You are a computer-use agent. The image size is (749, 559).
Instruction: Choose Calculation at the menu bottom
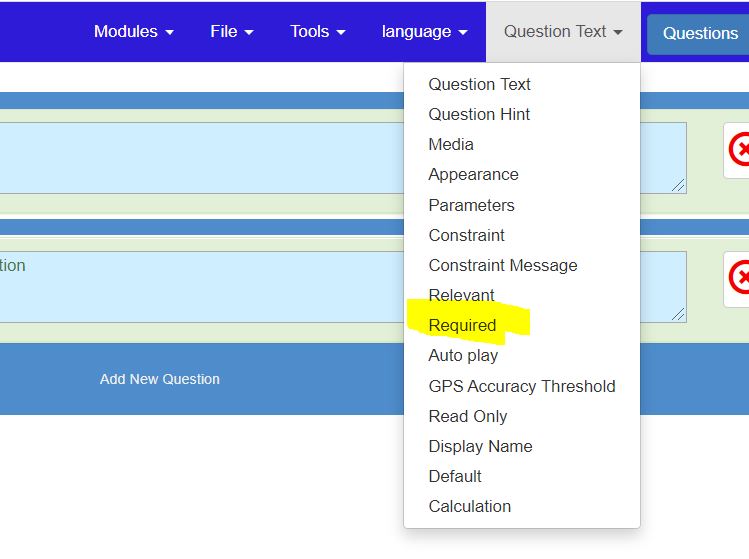coord(469,506)
